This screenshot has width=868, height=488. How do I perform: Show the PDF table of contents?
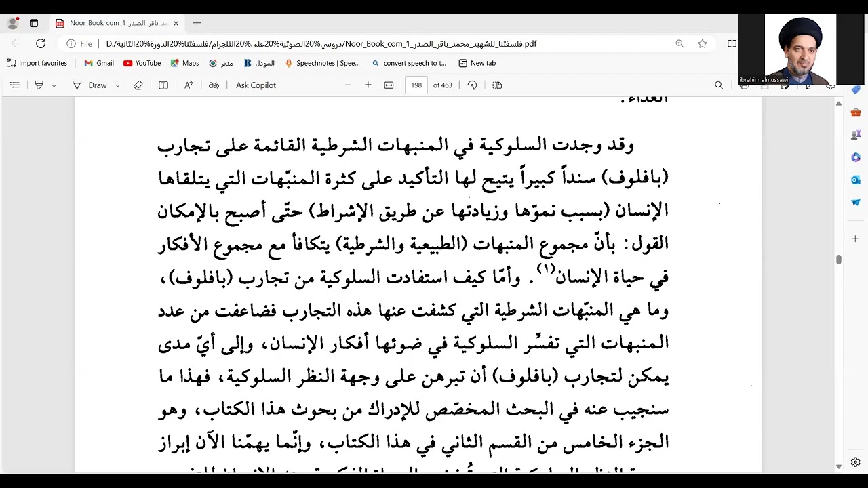coord(15,85)
